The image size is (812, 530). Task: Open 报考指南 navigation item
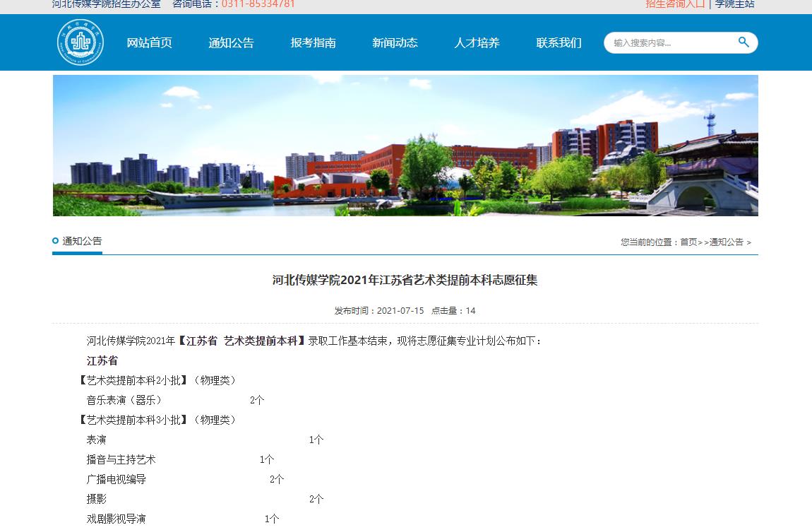tap(313, 43)
